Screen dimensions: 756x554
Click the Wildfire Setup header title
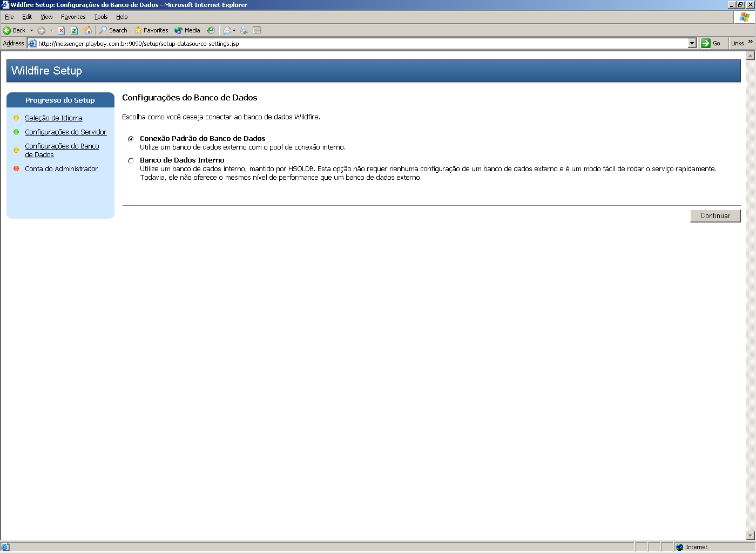[46, 71]
